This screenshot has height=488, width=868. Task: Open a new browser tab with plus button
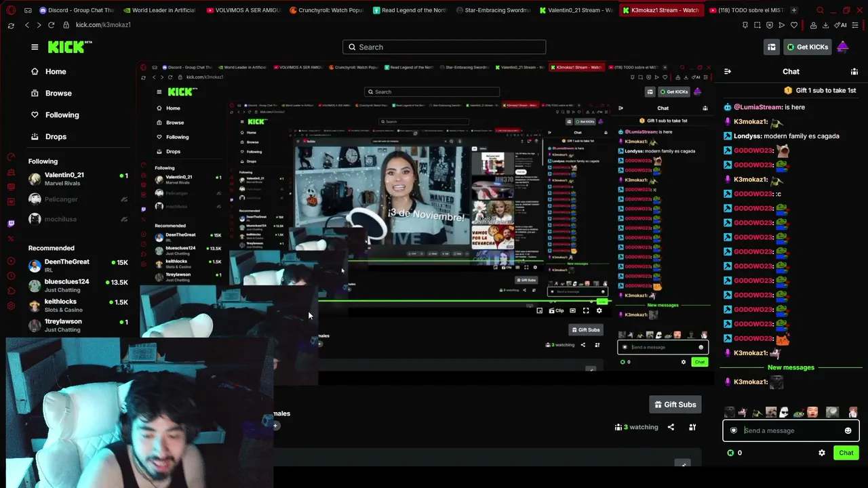[x=794, y=10]
